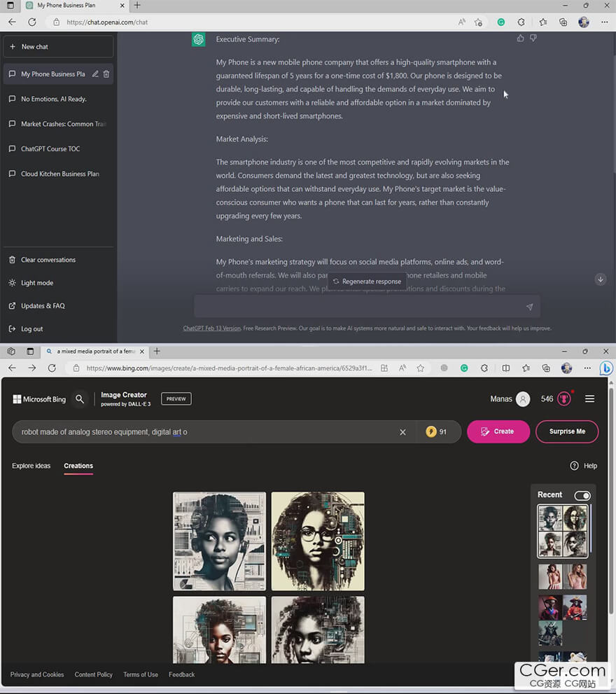
Task: Favorite the Bing Image Creator page
Action: [421, 368]
